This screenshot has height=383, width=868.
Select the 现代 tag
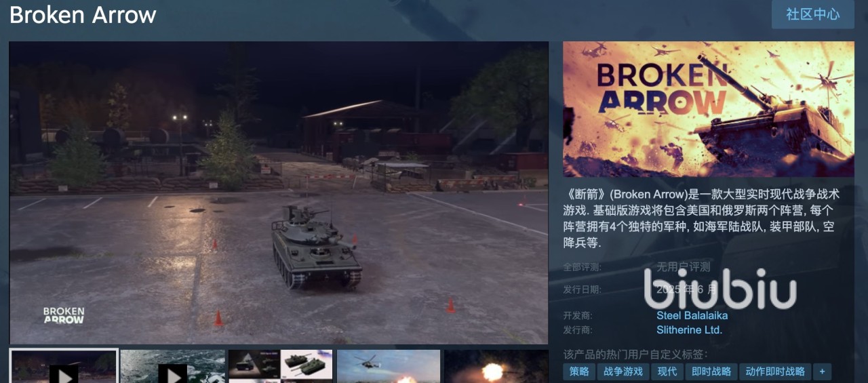(x=667, y=371)
